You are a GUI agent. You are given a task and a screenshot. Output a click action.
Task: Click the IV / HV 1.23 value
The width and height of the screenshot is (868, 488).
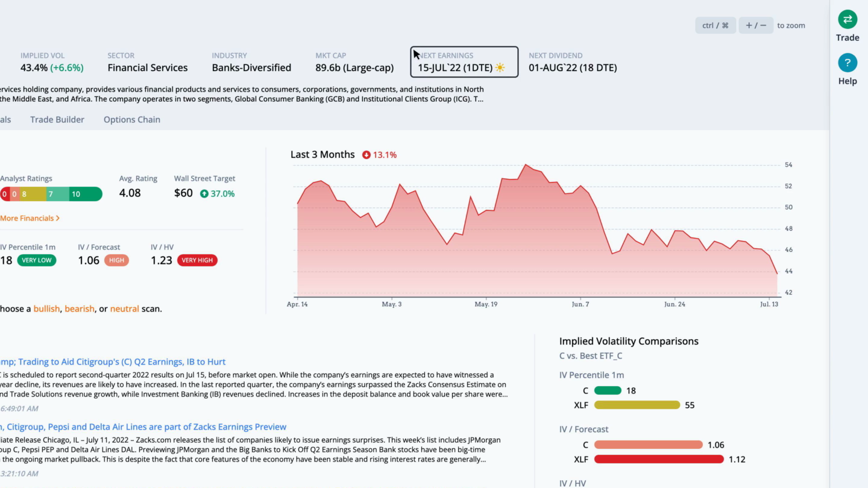click(x=162, y=260)
